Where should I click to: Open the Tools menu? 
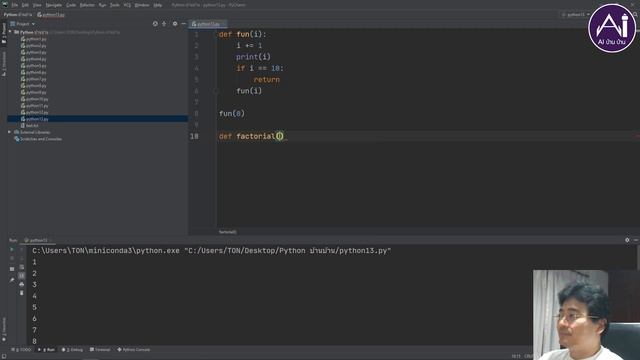115,5
